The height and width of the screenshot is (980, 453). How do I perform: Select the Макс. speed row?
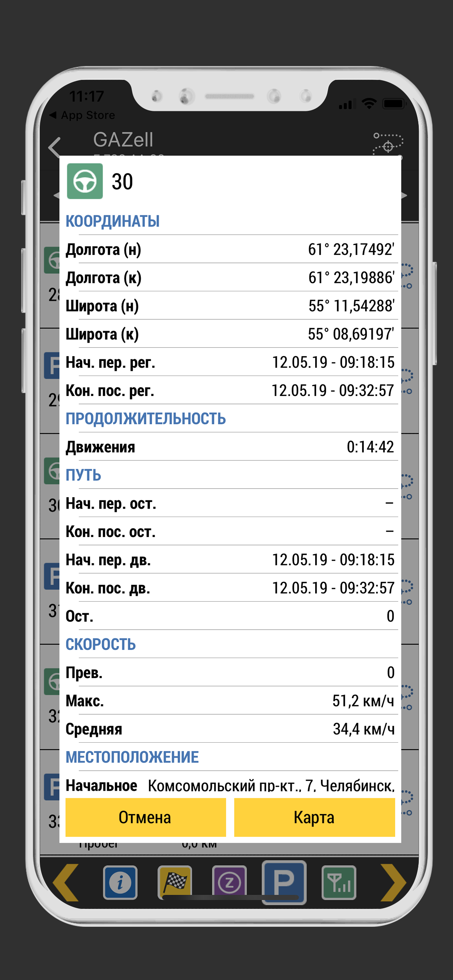pos(230,700)
